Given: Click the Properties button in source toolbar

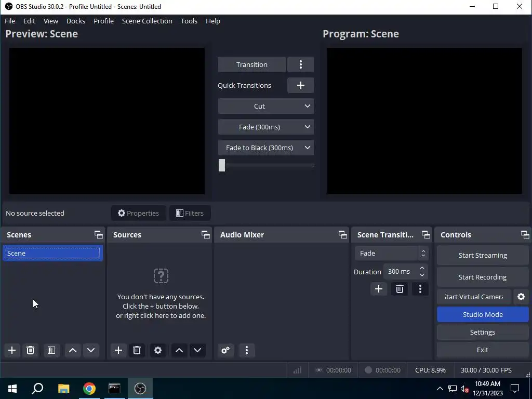Looking at the screenshot, I should click(138, 213).
